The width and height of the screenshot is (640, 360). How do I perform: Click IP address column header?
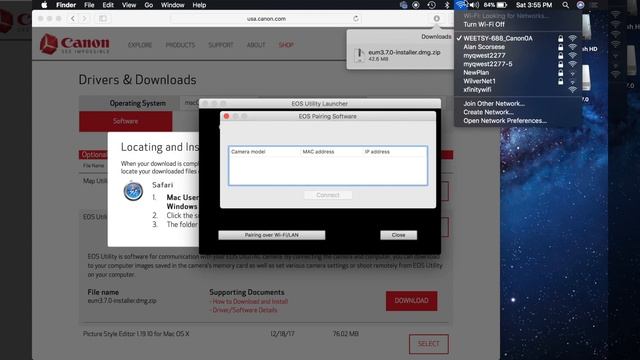[x=377, y=152]
